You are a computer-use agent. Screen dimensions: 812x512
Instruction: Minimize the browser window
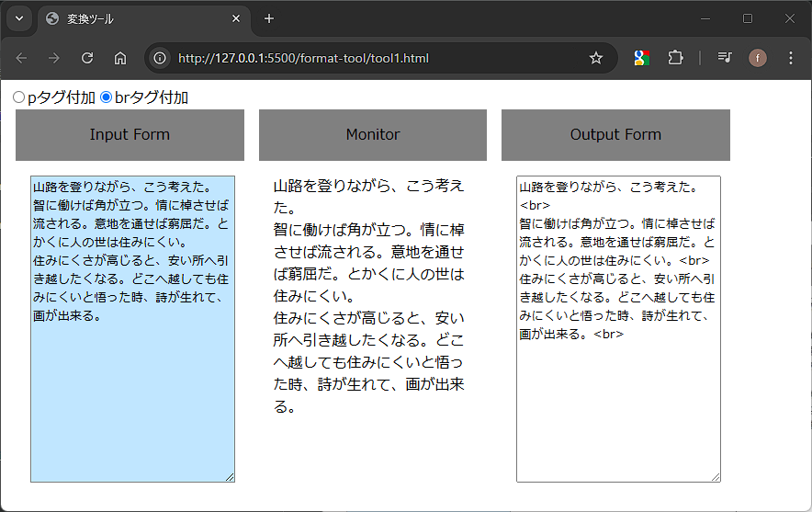coord(705,18)
